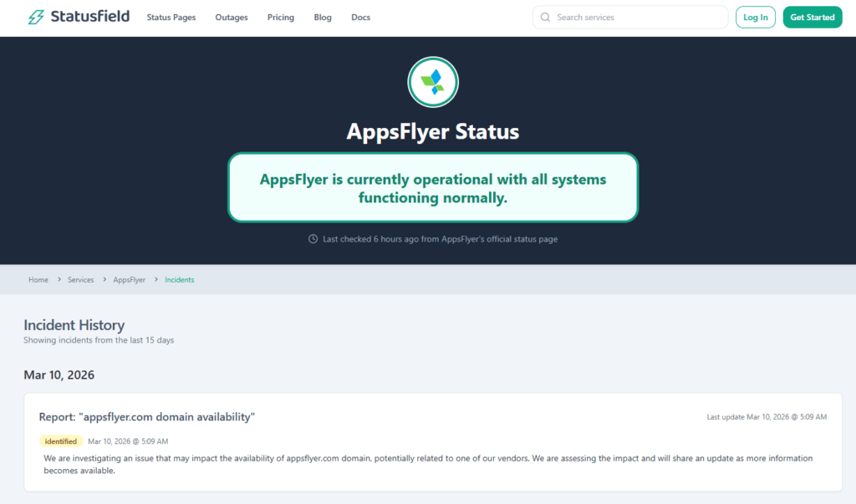This screenshot has height=504, width=856.
Task: Open Docs in the top navigation
Action: click(x=360, y=18)
